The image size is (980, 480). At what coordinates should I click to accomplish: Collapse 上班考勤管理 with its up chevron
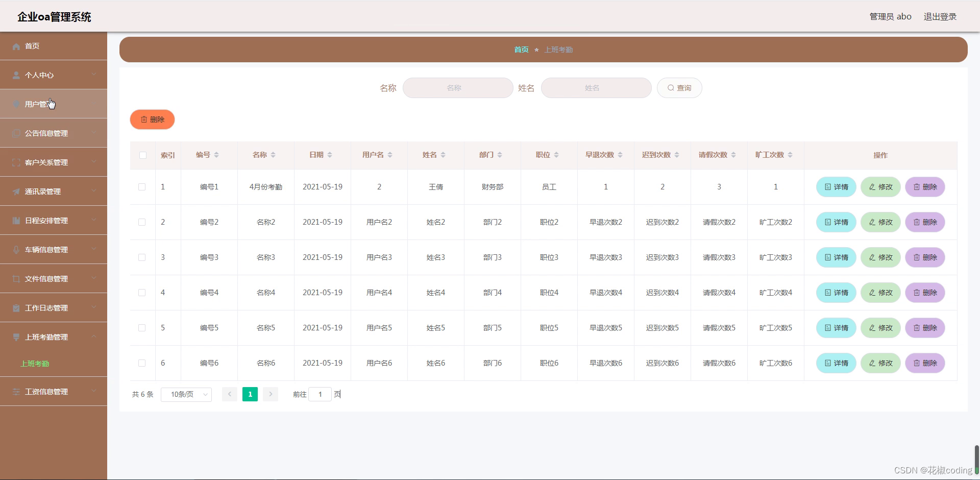point(94,337)
